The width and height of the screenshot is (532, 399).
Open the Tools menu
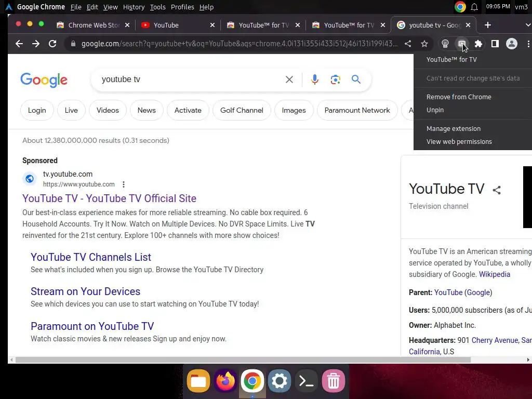pyautogui.click(x=158, y=7)
